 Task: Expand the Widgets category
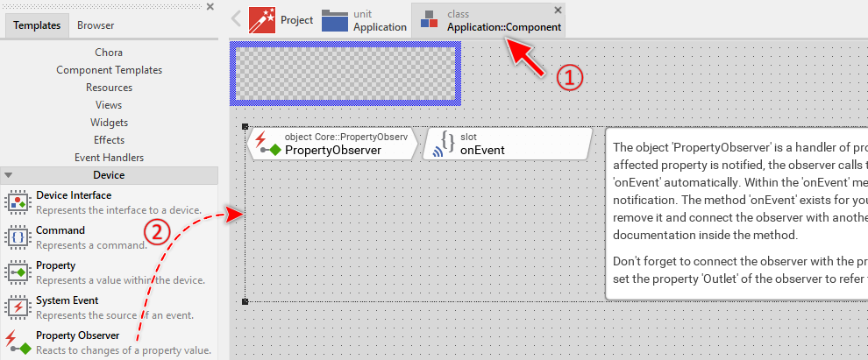pos(109,123)
